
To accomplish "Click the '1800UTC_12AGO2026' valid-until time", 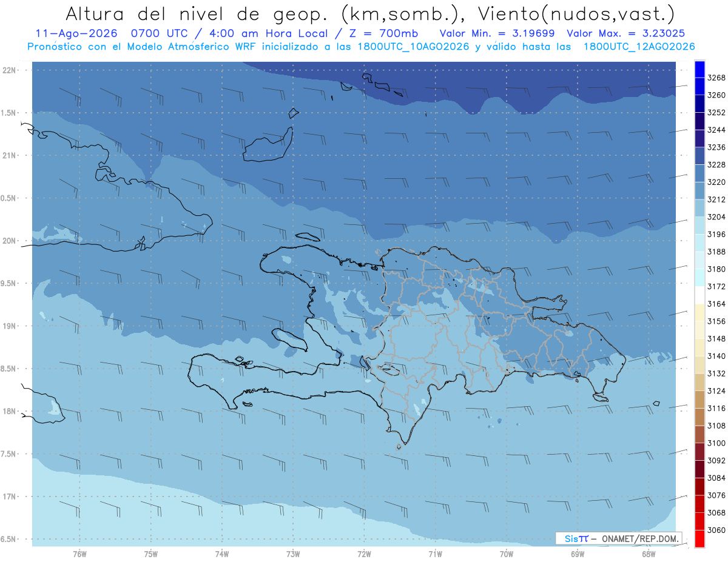I will (639, 47).
